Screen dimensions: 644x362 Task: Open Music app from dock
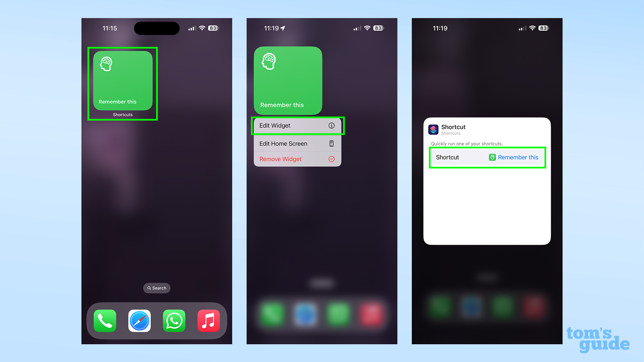pos(209,321)
